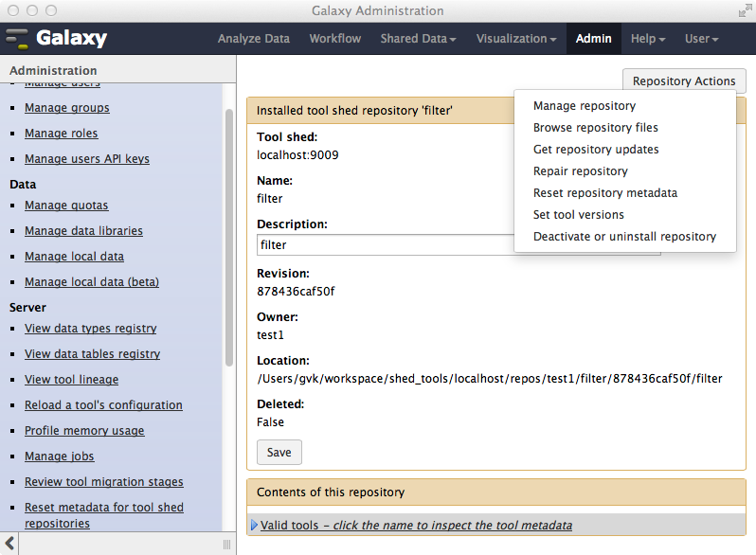Open Manage local data (beta) link
Viewport: 756px width, 555px height.
click(92, 282)
